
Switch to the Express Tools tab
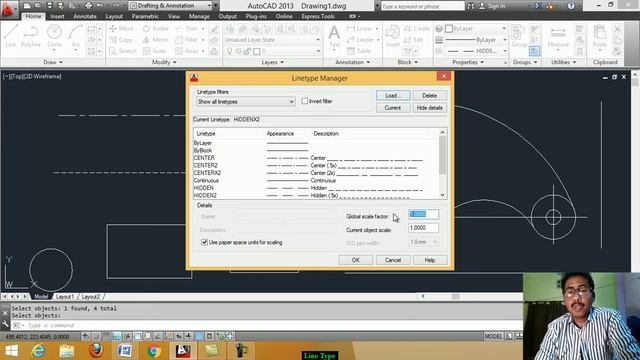point(318,16)
